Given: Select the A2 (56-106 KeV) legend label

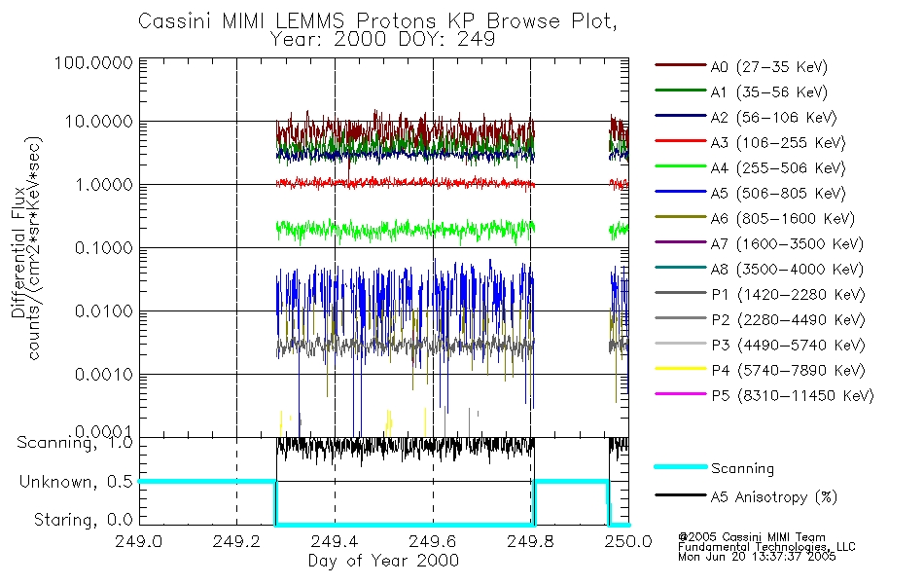Looking at the screenshot, I should [x=774, y=118].
